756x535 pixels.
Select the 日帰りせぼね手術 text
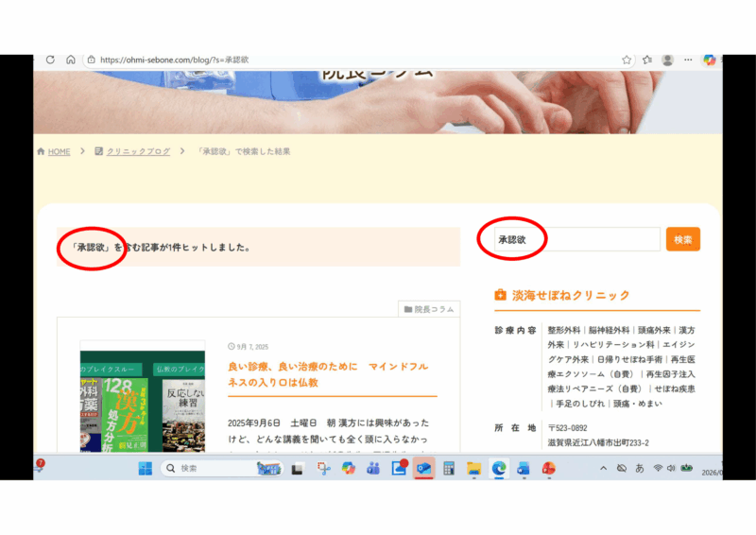(x=629, y=360)
